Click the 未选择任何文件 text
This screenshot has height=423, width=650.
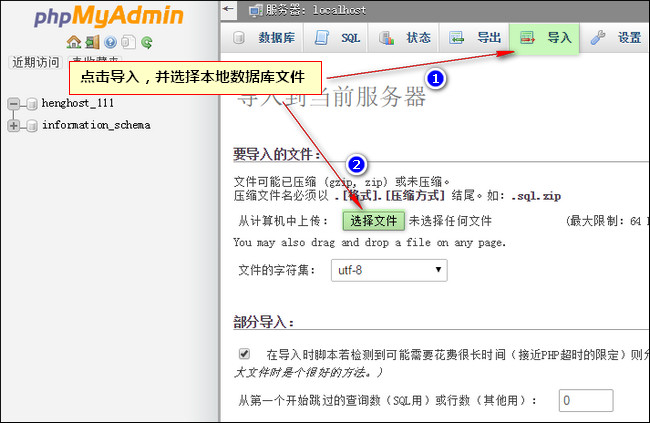450,221
